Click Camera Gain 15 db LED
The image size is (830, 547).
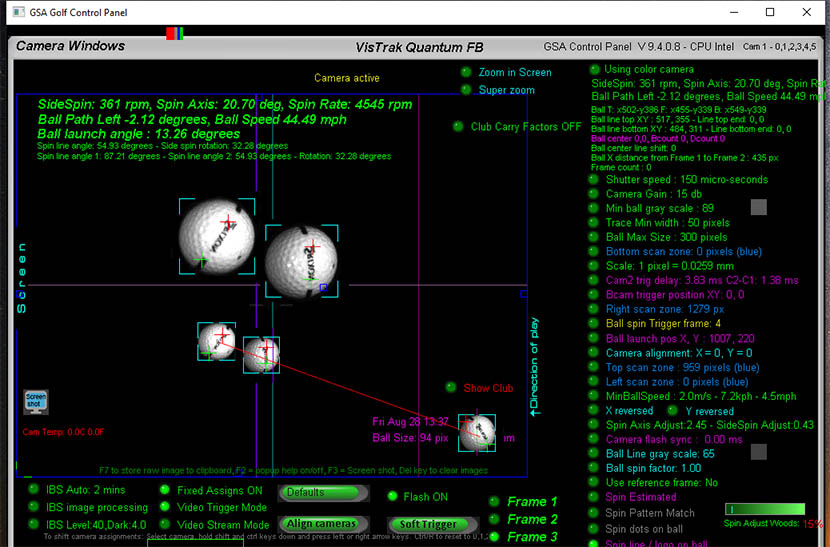[594, 194]
